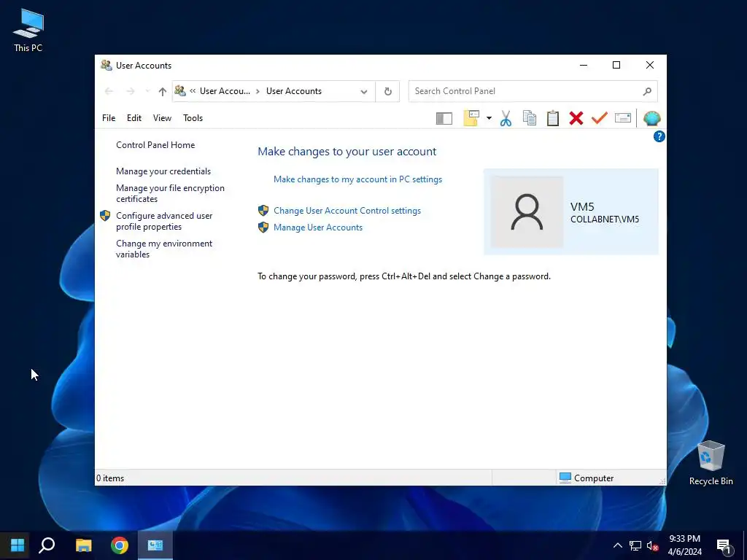
Task: Open the Edit menu
Action: (x=134, y=118)
